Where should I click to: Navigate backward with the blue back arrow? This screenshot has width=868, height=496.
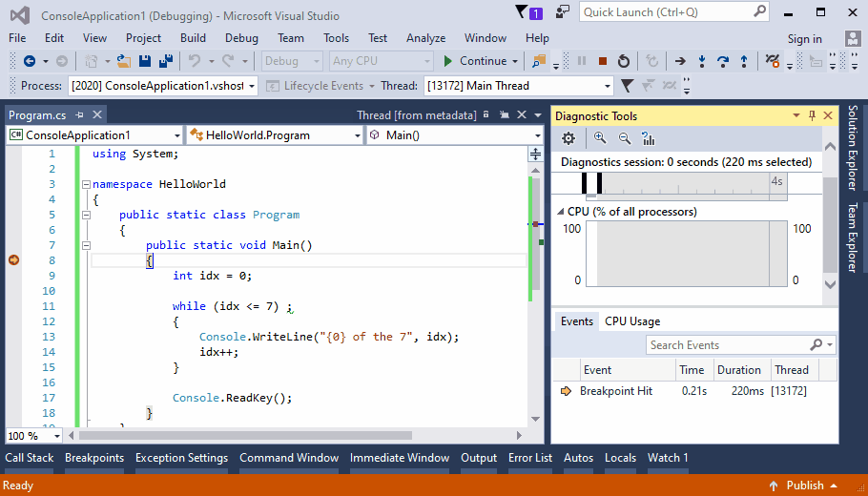30,61
